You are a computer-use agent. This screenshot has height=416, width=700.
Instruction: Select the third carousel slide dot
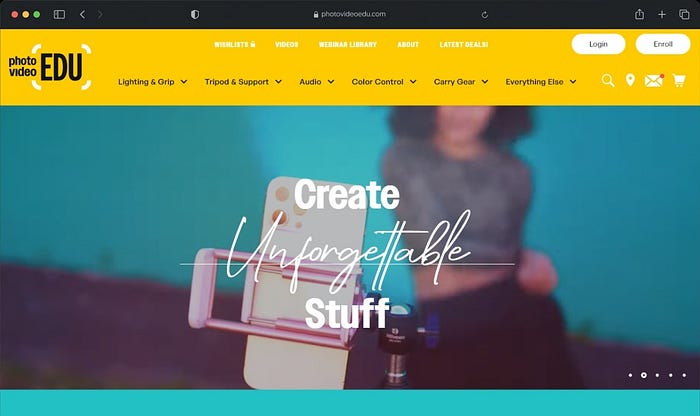click(657, 375)
